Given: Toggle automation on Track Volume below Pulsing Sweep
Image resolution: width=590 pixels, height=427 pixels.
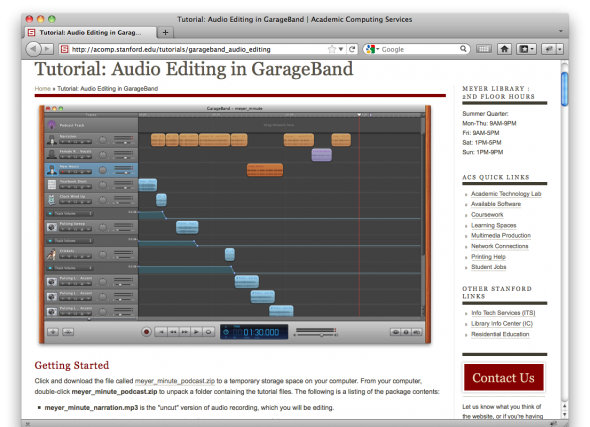Looking at the screenshot, I should tap(50, 240).
